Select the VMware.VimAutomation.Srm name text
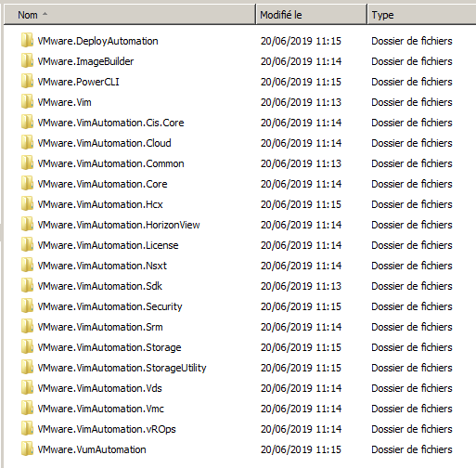 [x=100, y=327]
